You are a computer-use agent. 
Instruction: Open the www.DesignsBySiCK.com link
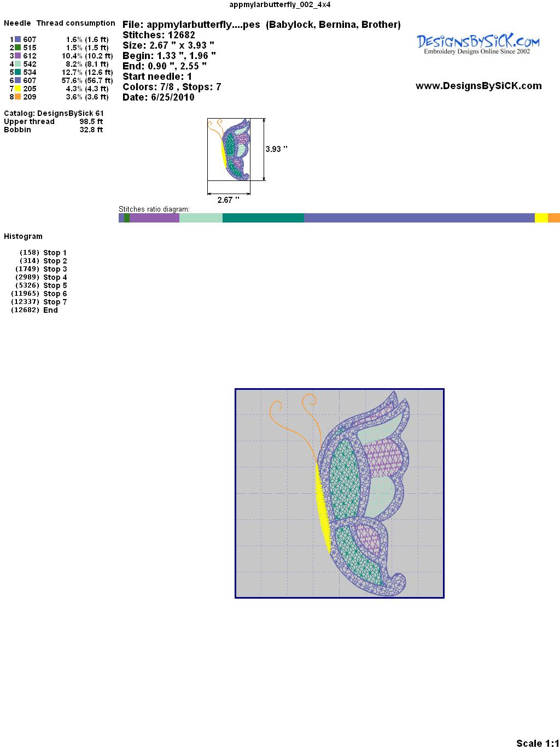point(479,86)
